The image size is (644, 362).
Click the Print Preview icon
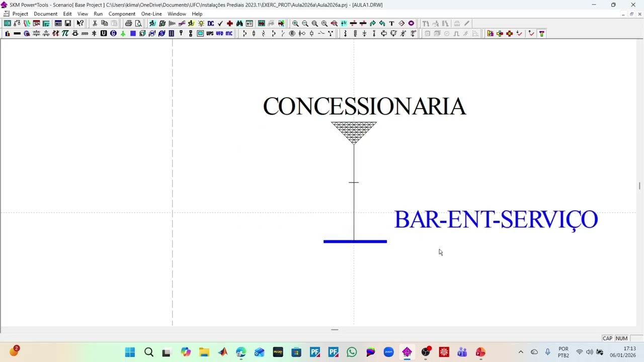point(138,23)
